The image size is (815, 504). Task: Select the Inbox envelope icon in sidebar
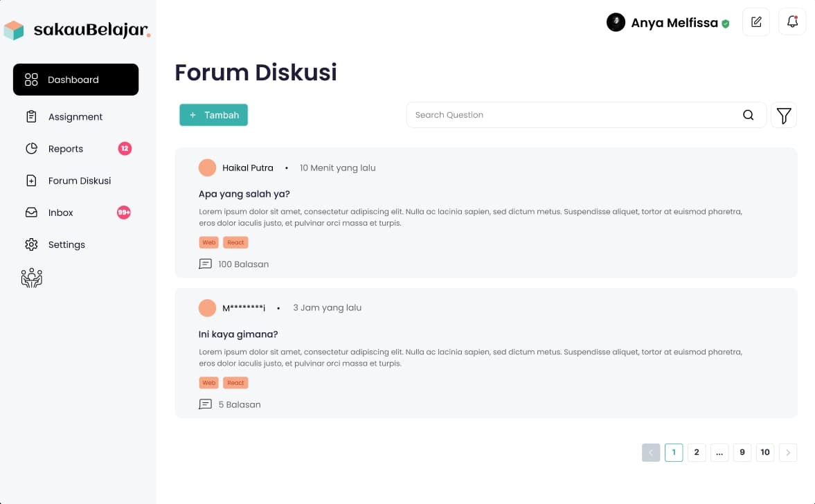tap(31, 213)
